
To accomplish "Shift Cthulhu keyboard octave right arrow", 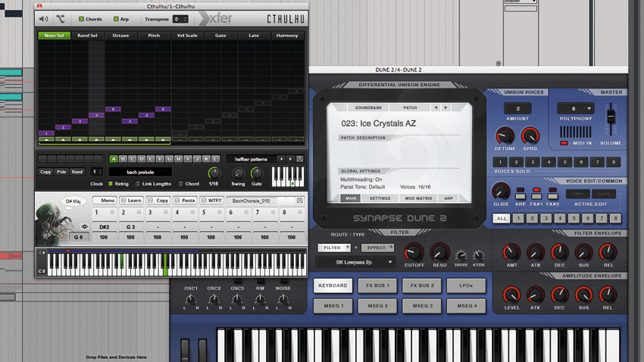I will [x=44, y=253].
